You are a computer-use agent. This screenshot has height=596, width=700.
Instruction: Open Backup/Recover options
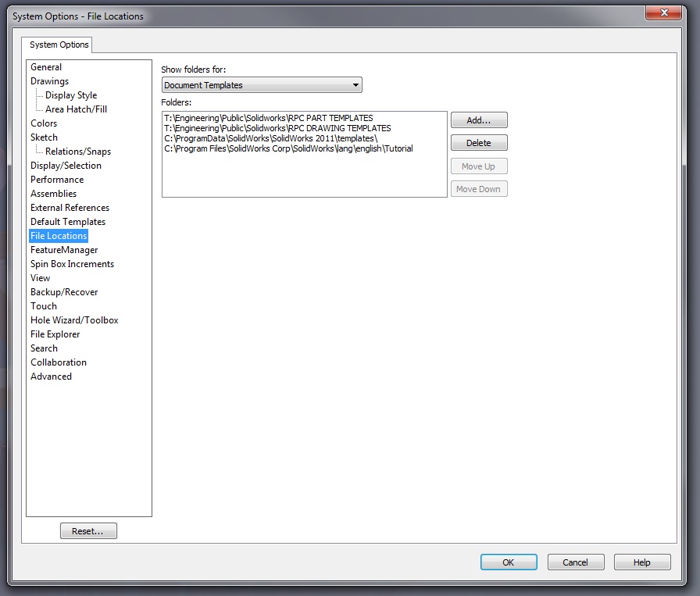click(x=64, y=292)
